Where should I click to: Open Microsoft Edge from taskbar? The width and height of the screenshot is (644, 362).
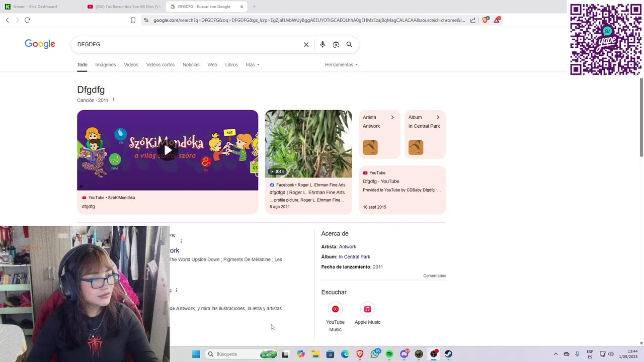[345, 354]
